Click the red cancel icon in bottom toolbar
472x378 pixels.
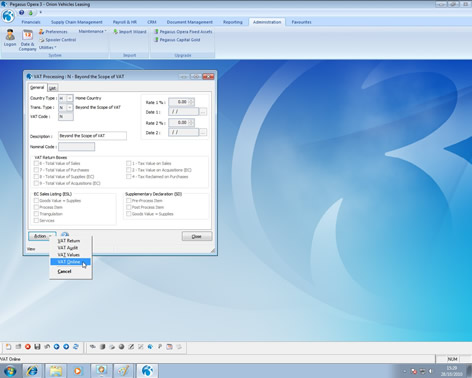coord(28,347)
